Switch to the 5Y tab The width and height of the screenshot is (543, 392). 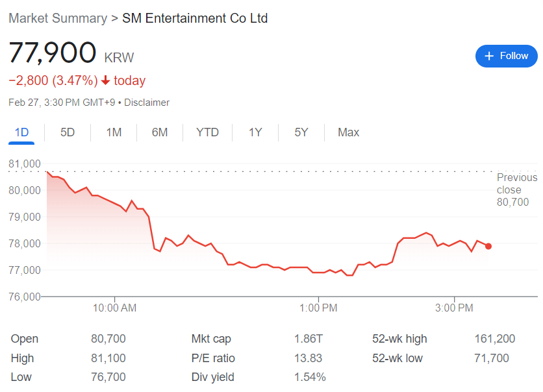click(301, 132)
